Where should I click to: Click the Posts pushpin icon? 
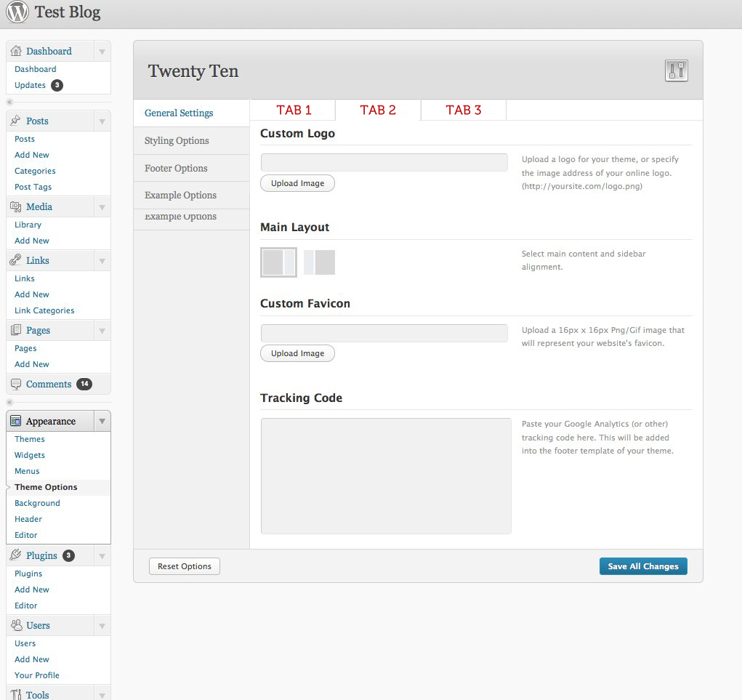pos(15,121)
